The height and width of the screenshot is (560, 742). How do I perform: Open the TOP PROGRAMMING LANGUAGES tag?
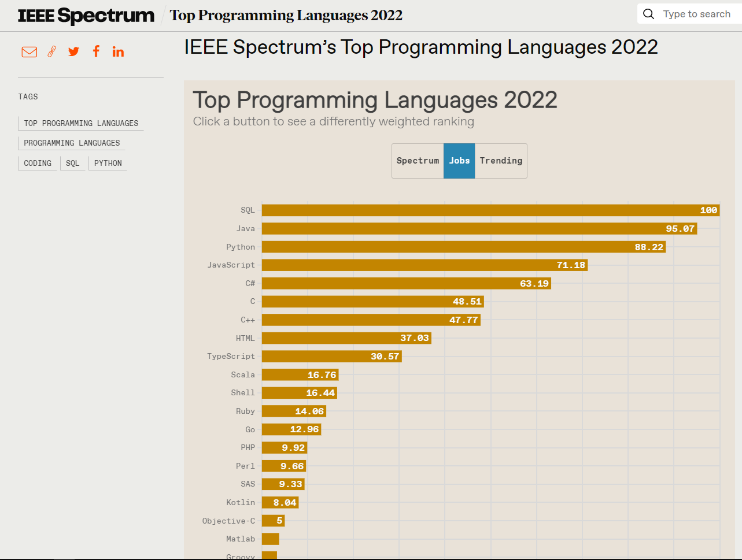click(81, 123)
